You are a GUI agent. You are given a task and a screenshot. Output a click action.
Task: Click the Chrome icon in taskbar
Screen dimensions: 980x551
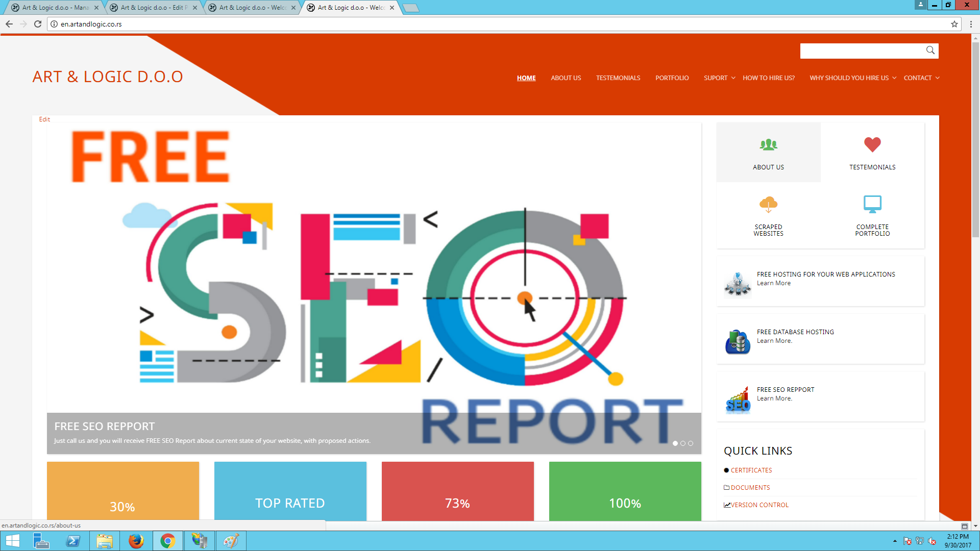coord(167,541)
